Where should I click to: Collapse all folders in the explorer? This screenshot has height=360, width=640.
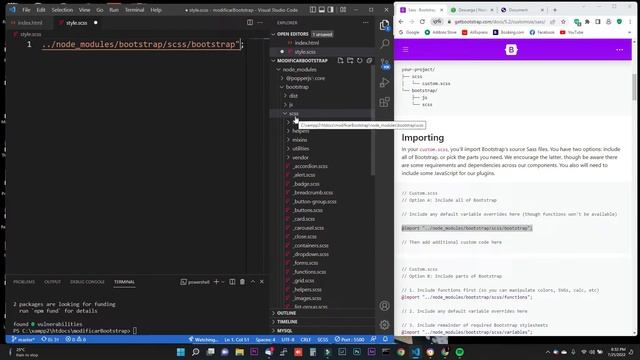(369, 60)
